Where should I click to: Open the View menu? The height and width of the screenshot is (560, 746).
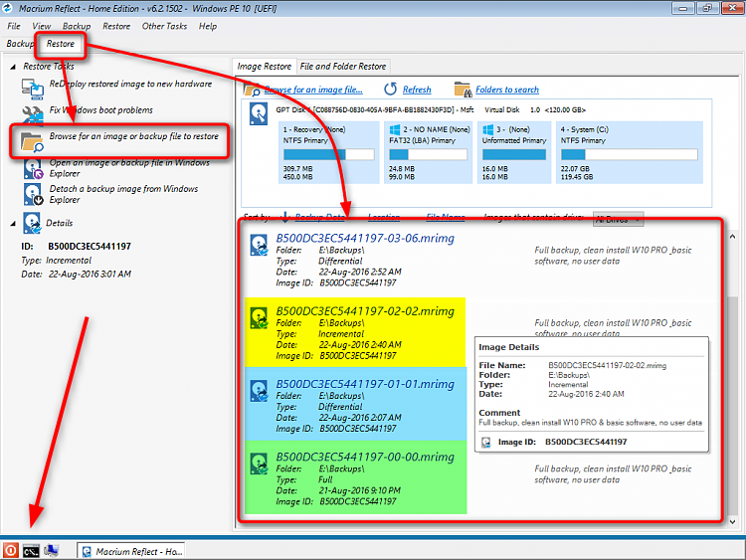pos(42,26)
